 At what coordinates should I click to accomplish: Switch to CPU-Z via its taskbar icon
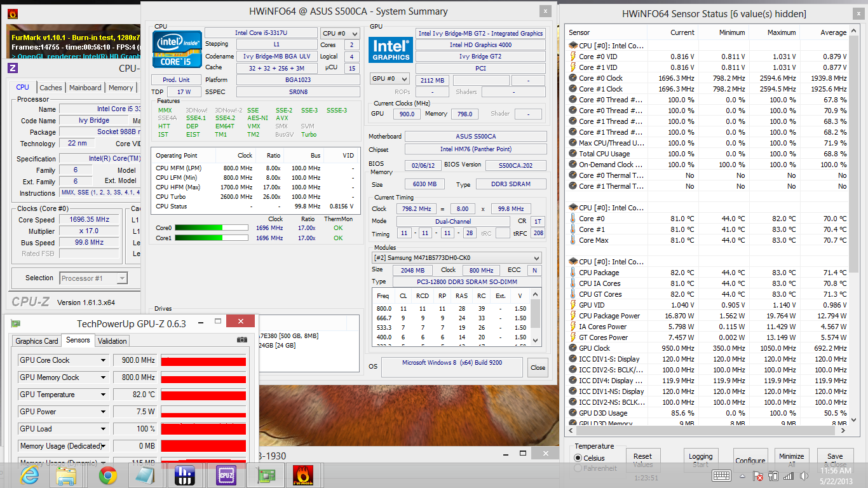[x=226, y=475]
